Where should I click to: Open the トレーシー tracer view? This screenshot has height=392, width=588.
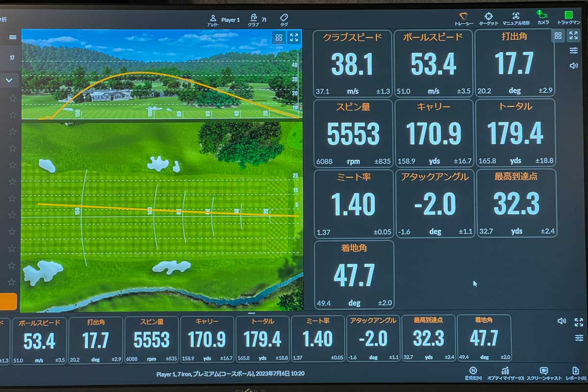click(464, 19)
